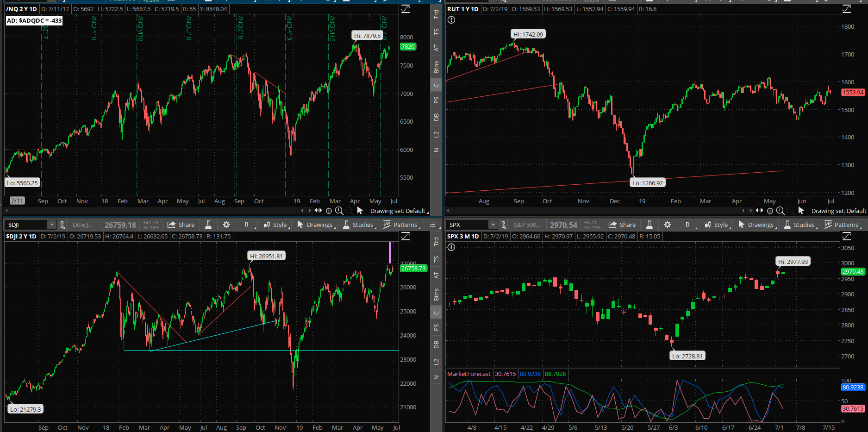Open Studies menu on $DJI toolbar
Screen dimensions: 868x432
[359, 225]
